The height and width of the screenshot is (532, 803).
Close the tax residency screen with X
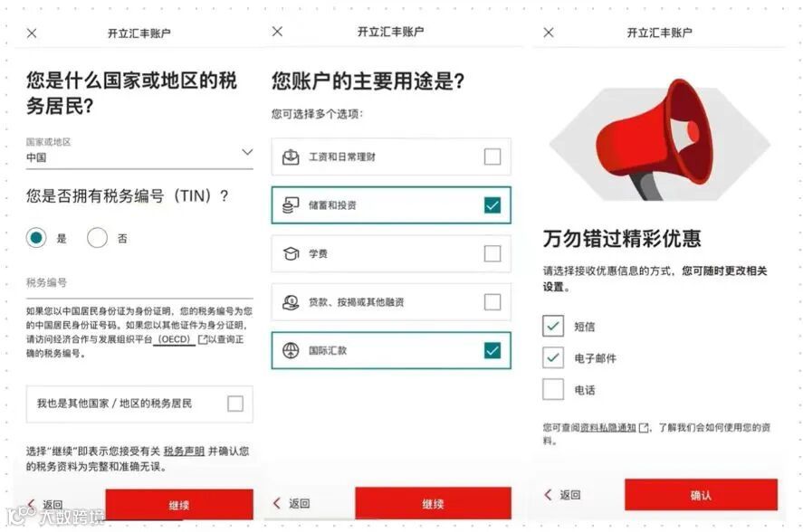[32, 33]
